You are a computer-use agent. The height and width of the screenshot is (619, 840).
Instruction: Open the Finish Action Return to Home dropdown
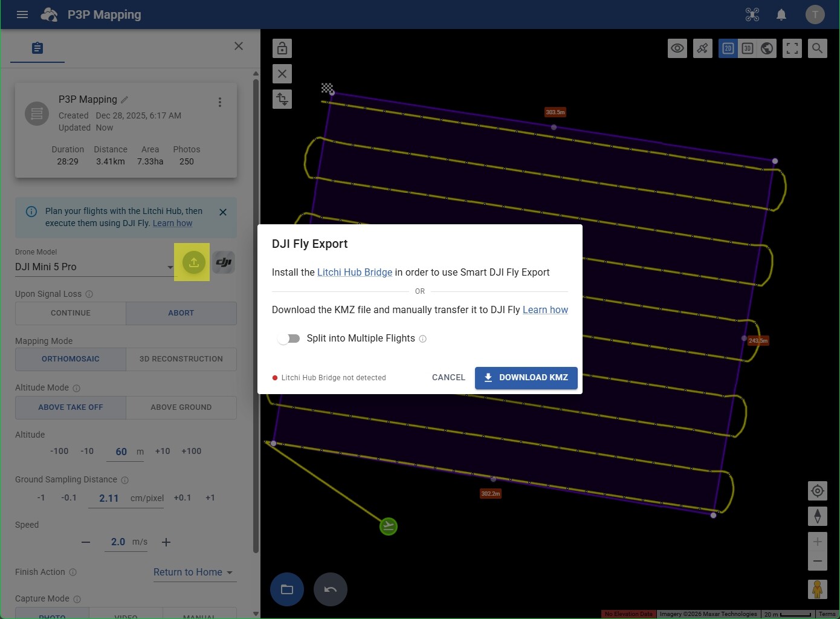point(193,572)
